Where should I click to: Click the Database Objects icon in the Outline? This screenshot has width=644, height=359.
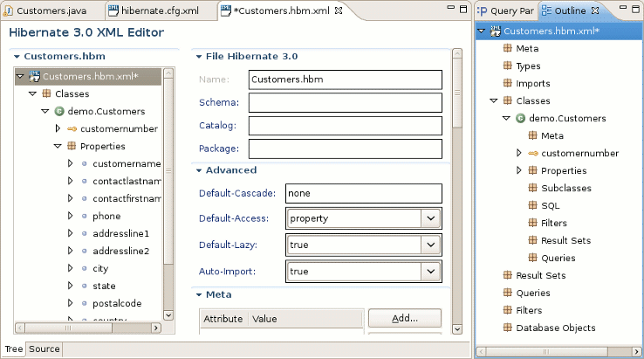pos(507,328)
